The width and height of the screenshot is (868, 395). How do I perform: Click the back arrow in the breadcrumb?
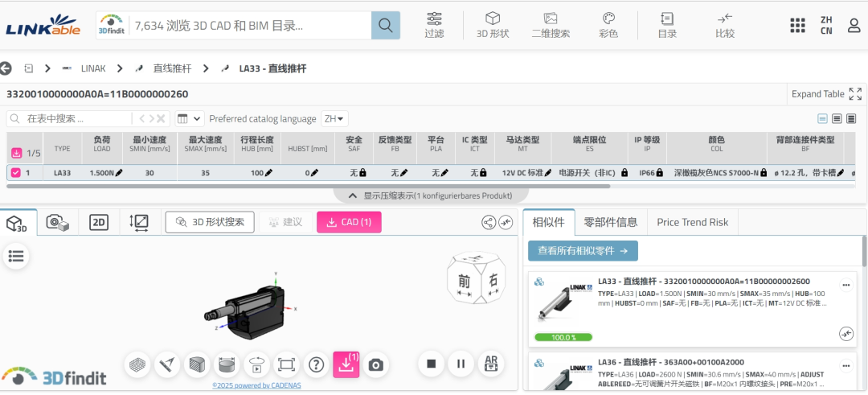click(x=6, y=68)
